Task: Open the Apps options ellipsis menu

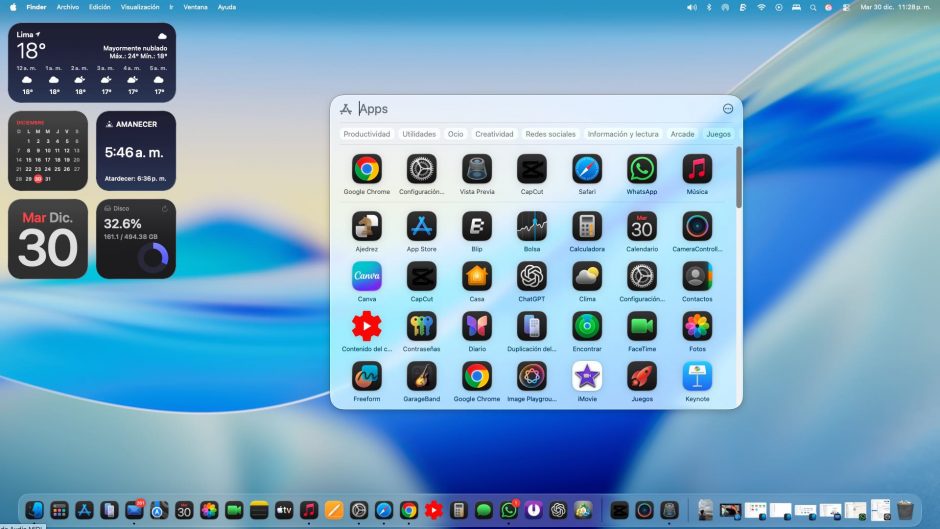Action: click(728, 109)
